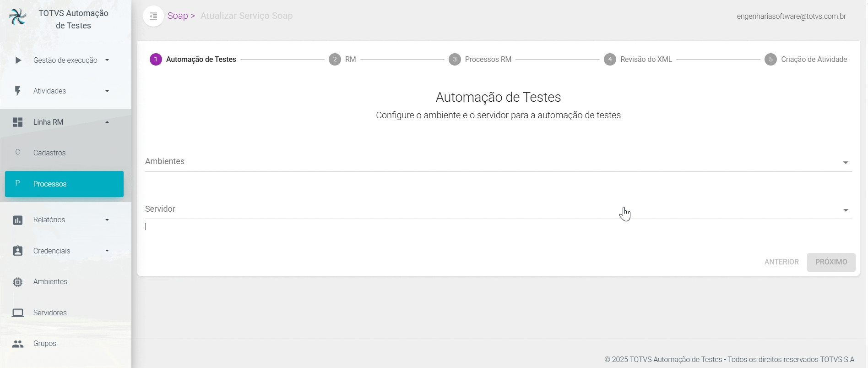Select Linha RM in the sidebar

tap(64, 122)
